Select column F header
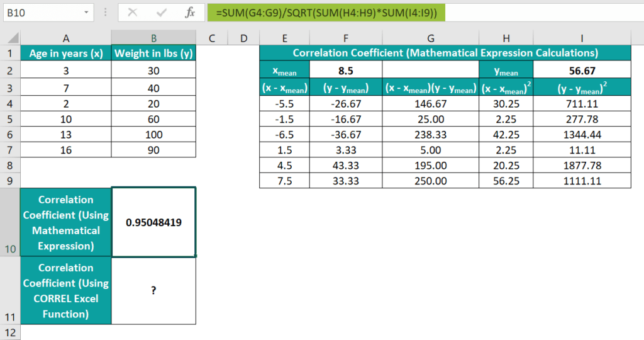Viewport: 644px width, 340px height. tap(345, 38)
